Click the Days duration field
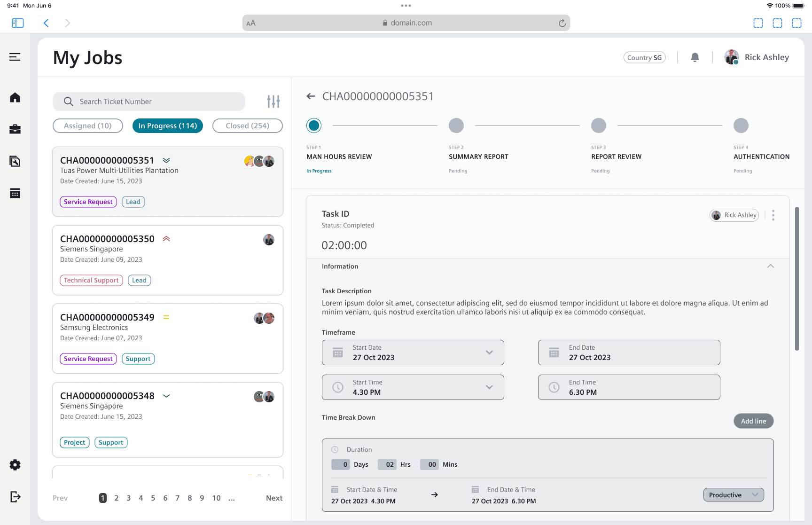 pyautogui.click(x=341, y=464)
